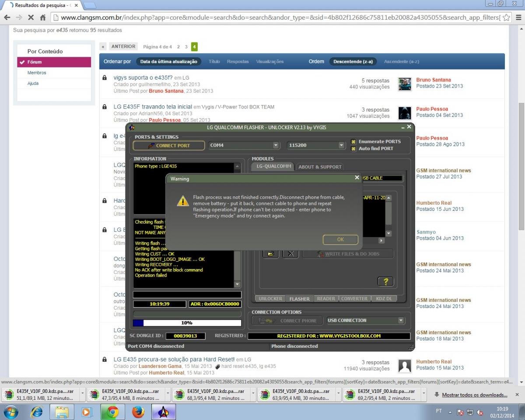Open File Explorer from taskbar
Viewport: 525px width, 420px height.
(x=62, y=412)
